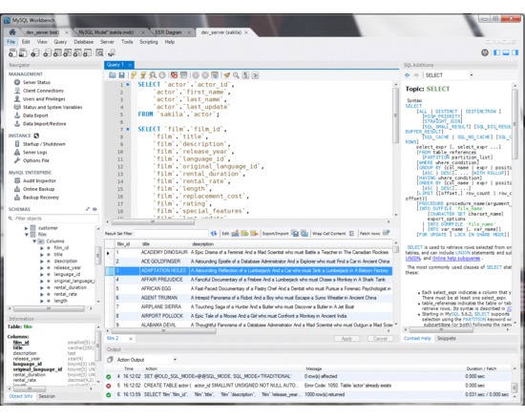Expand the rental_rate column node
The height and width of the screenshot is (420, 525).
42,294
